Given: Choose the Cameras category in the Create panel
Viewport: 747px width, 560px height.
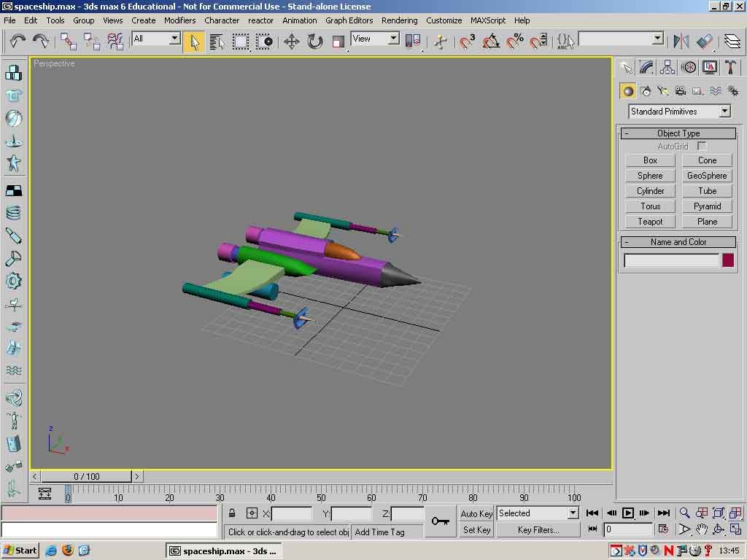Looking at the screenshot, I should pyautogui.click(x=681, y=91).
